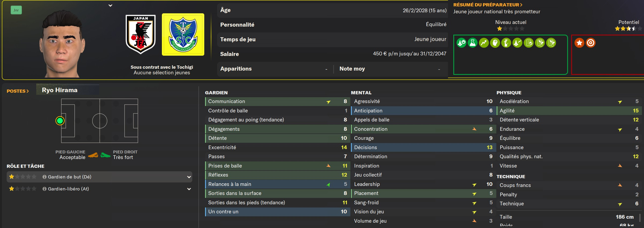Select the goalkeeper position dot on pitch
This screenshot has height=228, width=644.
tap(60, 121)
